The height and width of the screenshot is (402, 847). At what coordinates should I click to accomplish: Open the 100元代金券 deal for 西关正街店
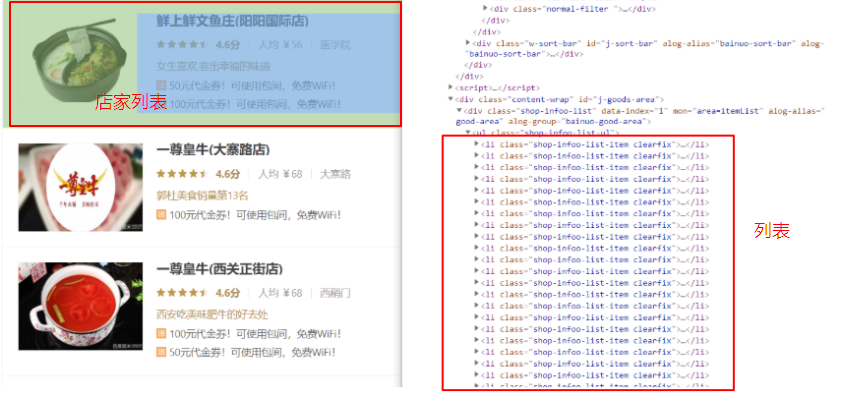pyautogui.click(x=256, y=334)
